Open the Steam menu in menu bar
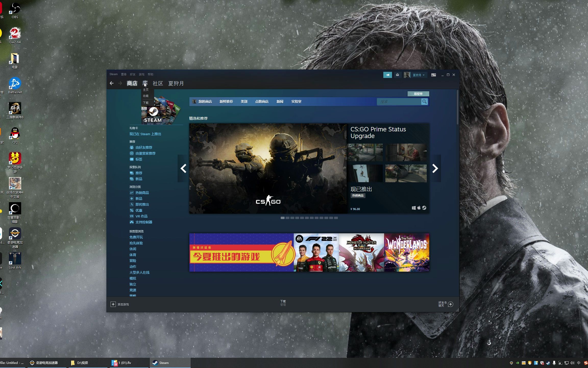The width and height of the screenshot is (588, 368). (114, 74)
